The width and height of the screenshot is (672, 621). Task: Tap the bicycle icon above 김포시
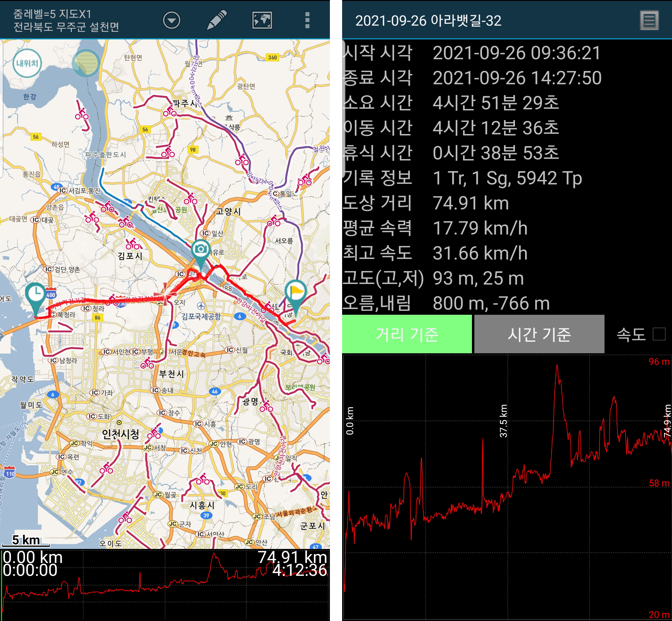[133, 244]
